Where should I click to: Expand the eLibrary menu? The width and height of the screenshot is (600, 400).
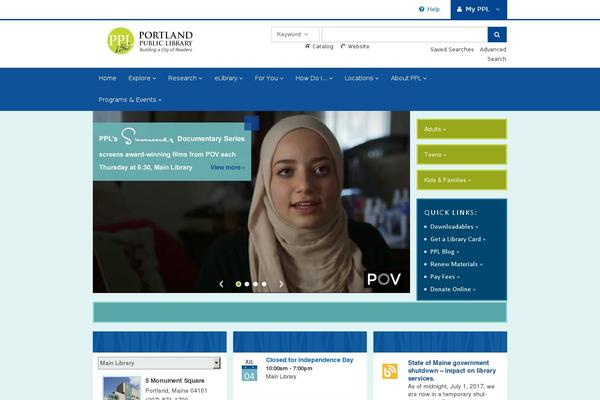click(x=228, y=78)
